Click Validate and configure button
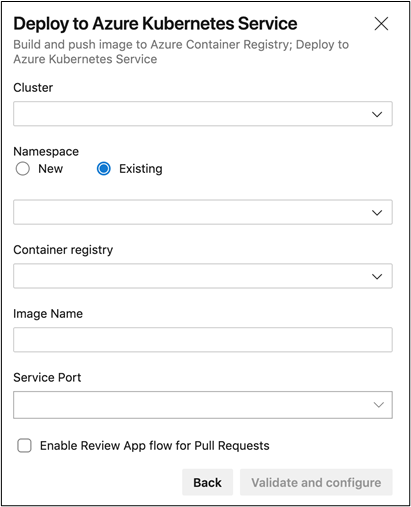Image resolution: width=411 pixels, height=507 pixels. (316, 482)
